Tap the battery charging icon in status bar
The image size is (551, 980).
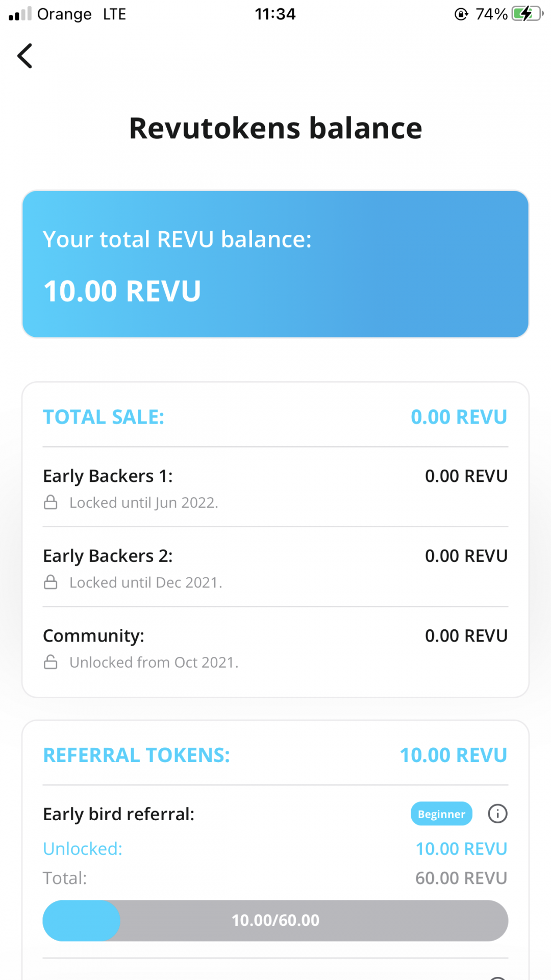pyautogui.click(x=527, y=14)
